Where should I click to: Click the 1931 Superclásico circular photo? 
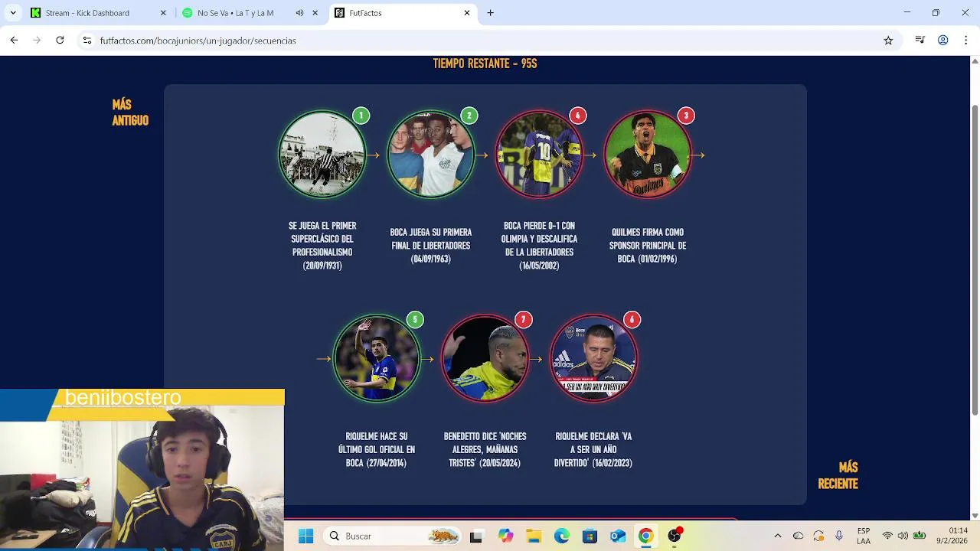click(322, 155)
